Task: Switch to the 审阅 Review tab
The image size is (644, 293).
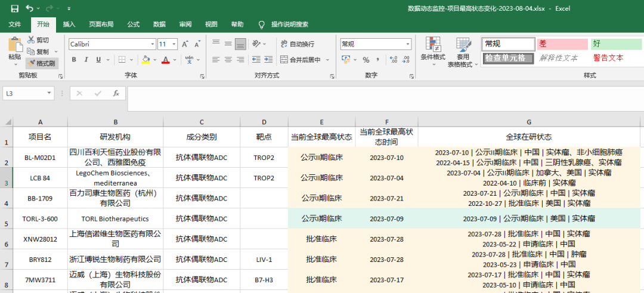Action: [x=185, y=24]
